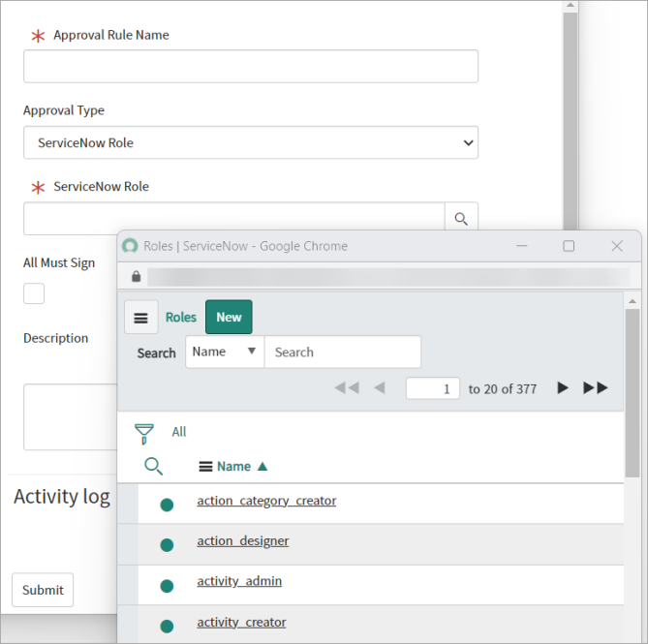Click the Search label in the Roles popup
This screenshot has width=648, height=644.
pyautogui.click(x=157, y=353)
